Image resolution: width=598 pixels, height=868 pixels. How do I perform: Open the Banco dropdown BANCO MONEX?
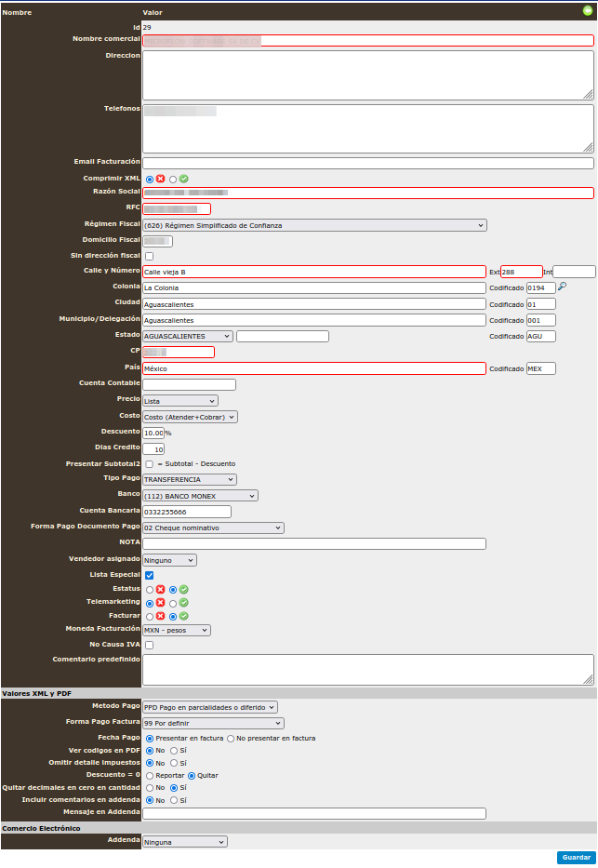tap(200, 496)
